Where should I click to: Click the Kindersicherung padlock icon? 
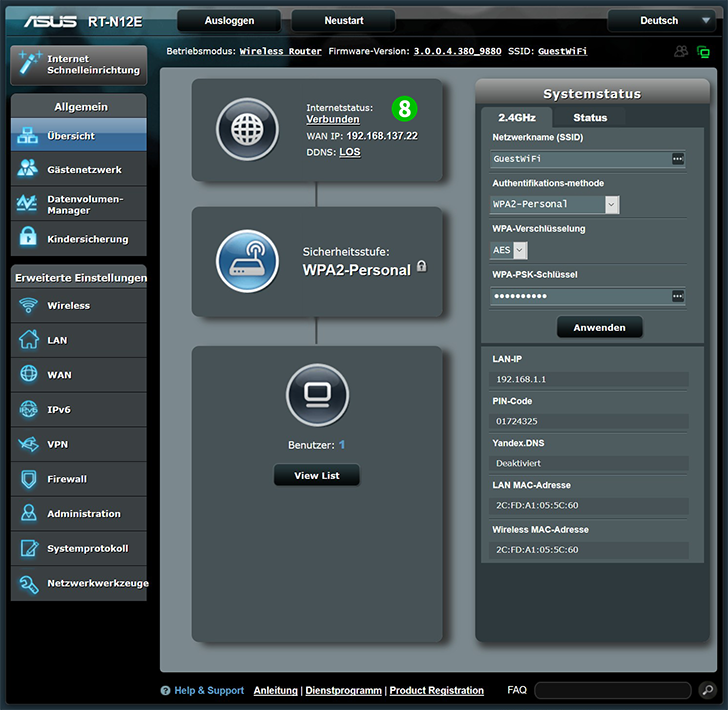(28, 237)
